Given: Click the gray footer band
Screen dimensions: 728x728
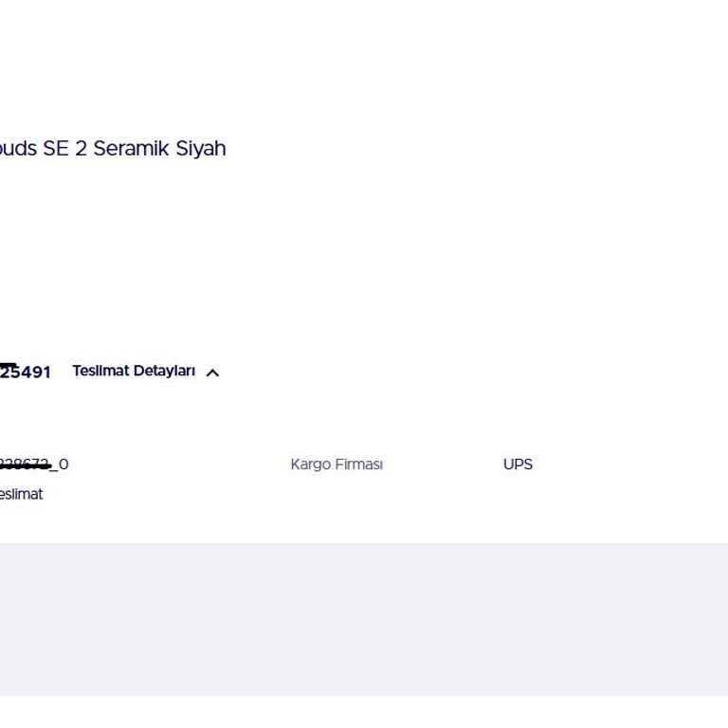Looking at the screenshot, I should click(364, 618).
